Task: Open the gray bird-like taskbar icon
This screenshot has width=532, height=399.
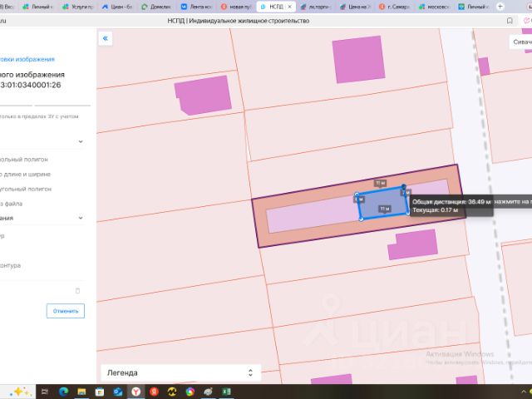Action: (208, 392)
